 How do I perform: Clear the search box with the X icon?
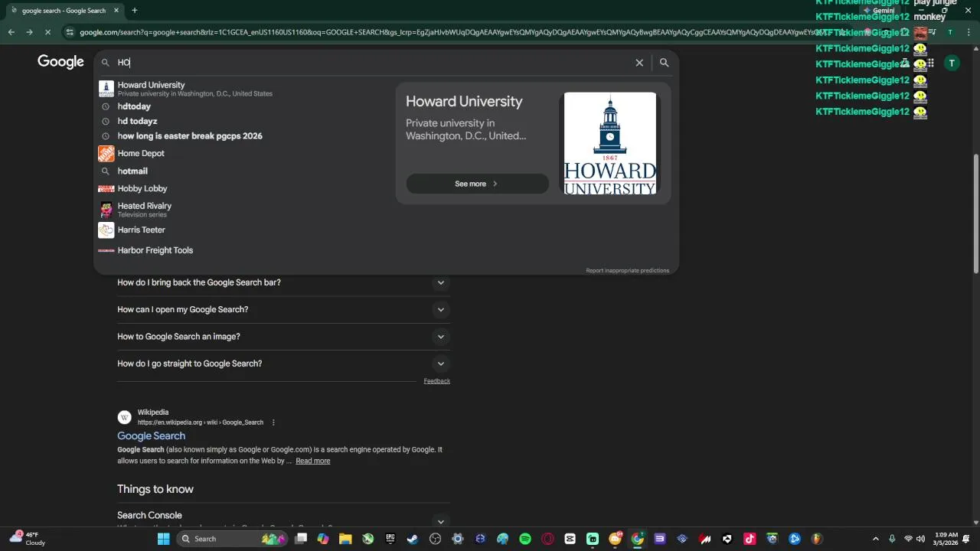click(639, 63)
